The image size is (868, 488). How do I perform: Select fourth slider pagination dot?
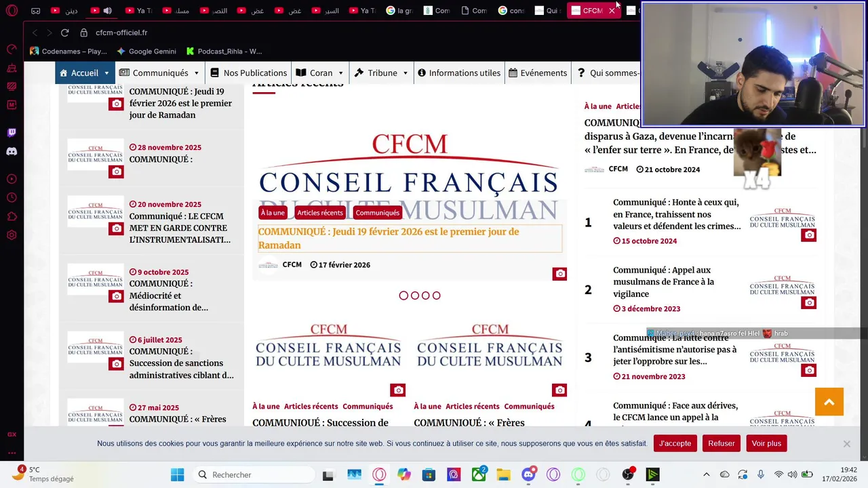(x=436, y=296)
